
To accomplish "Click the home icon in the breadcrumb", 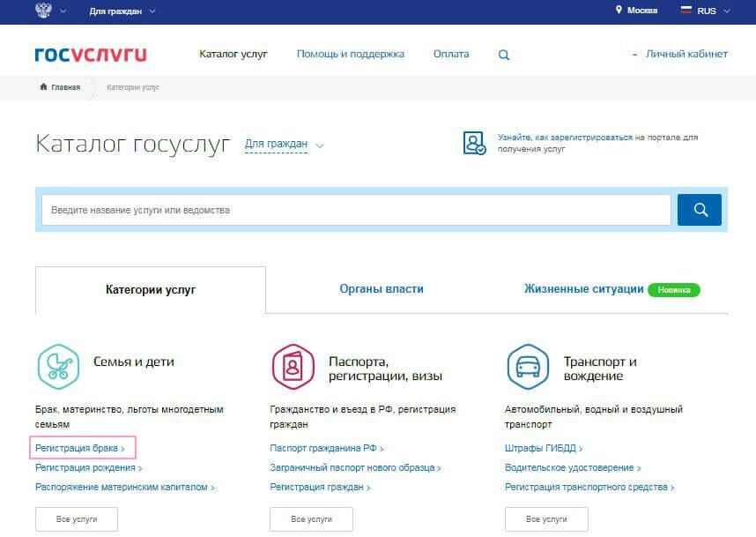I will click(x=43, y=86).
